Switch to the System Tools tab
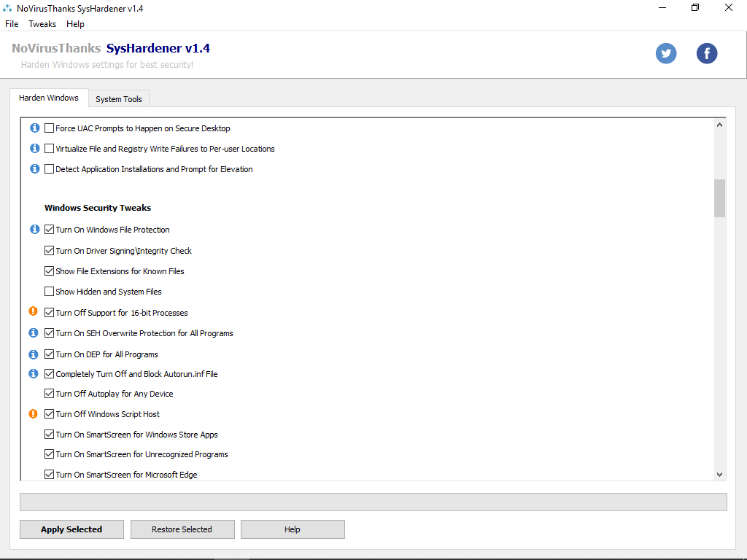The height and width of the screenshot is (560, 747). coord(119,99)
